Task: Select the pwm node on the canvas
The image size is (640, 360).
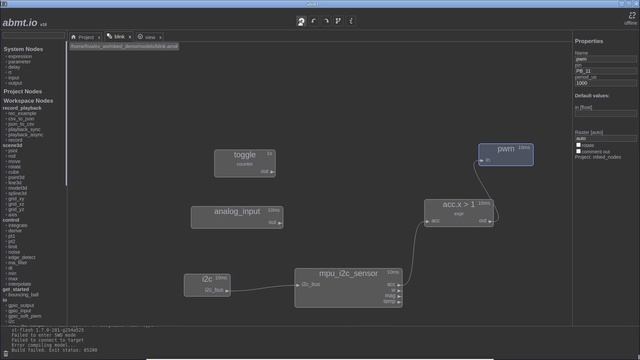Action: [506, 154]
